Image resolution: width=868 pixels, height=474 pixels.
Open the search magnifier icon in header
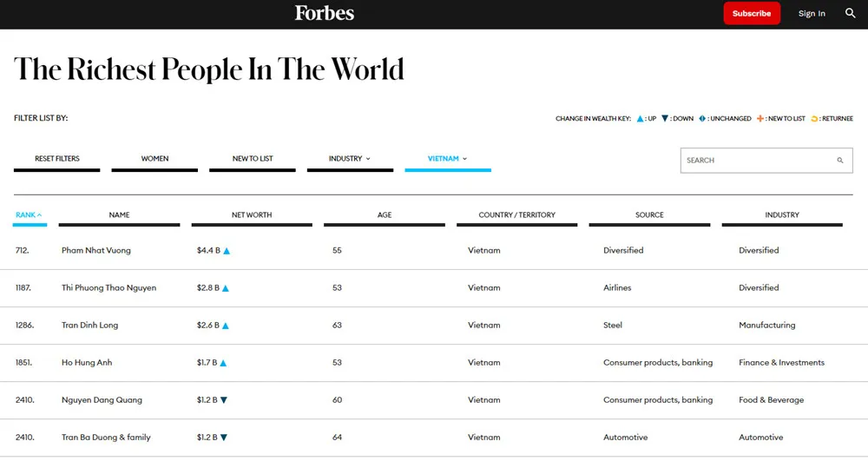pos(850,13)
